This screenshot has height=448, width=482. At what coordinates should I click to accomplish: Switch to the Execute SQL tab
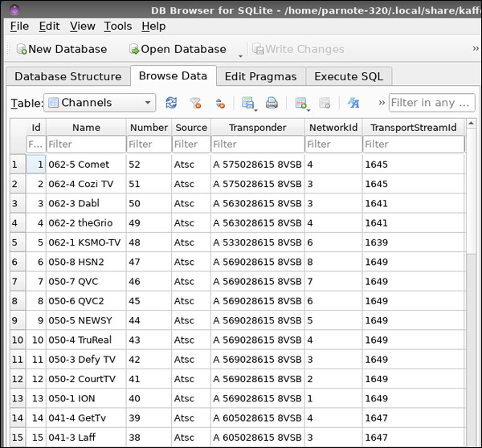coord(349,76)
